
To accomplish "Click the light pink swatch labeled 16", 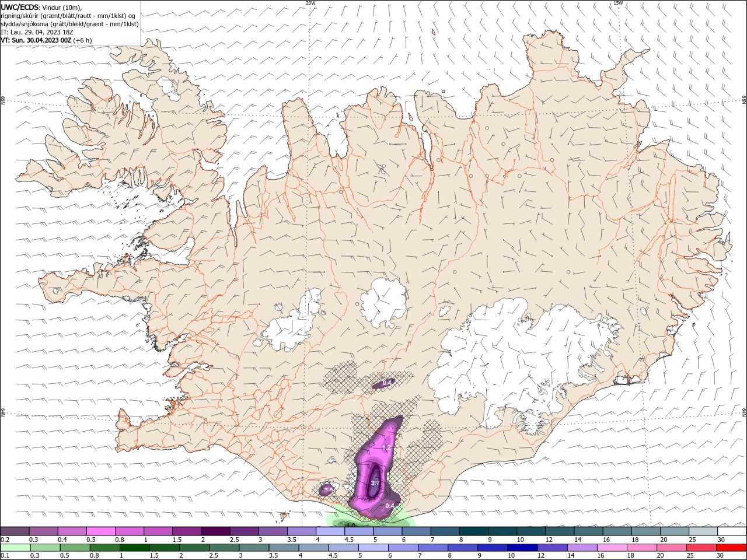I will pos(612,548).
